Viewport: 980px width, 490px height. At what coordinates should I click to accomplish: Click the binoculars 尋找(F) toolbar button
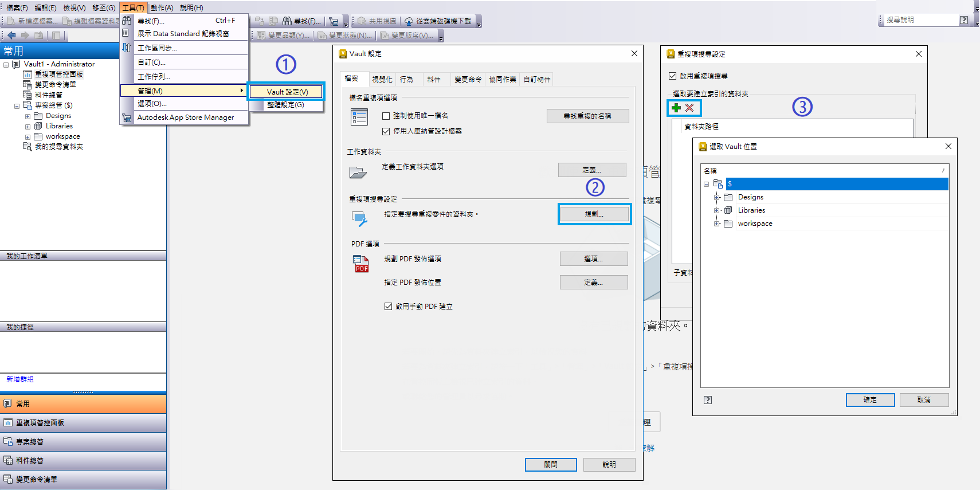pos(302,21)
